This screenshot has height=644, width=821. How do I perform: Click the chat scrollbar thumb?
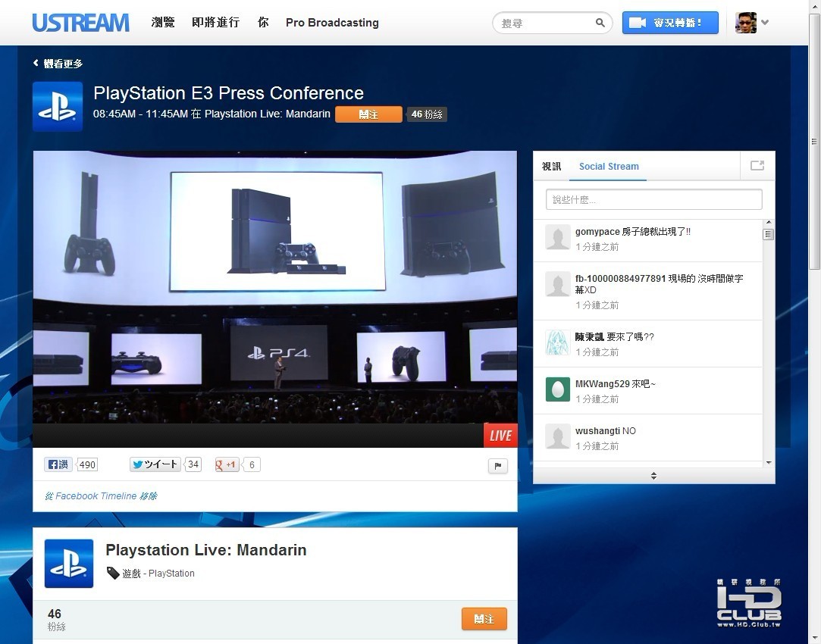tap(768, 234)
